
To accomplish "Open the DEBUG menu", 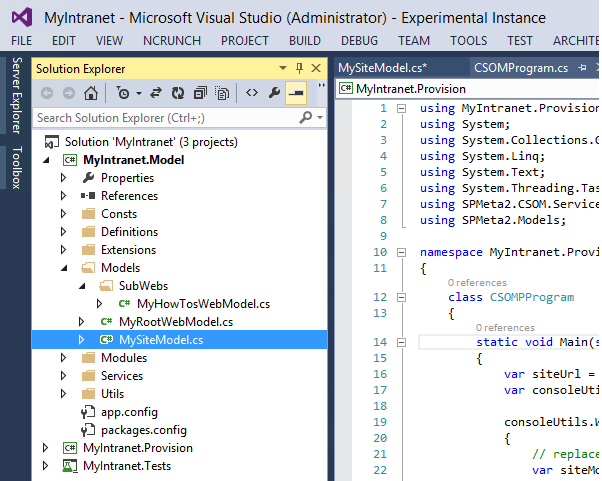I will point(359,40).
